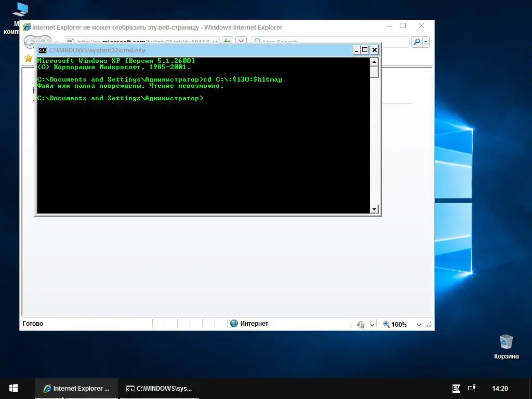Click the scroll down arrow in cmd window
This screenshot has height=399, width=532.
click(x=374, y=209)
